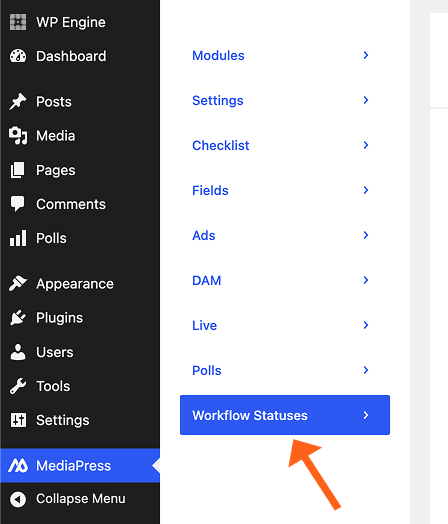Open the Polls bar chart icon
This screenshot has width=448, height=524.
18,238
